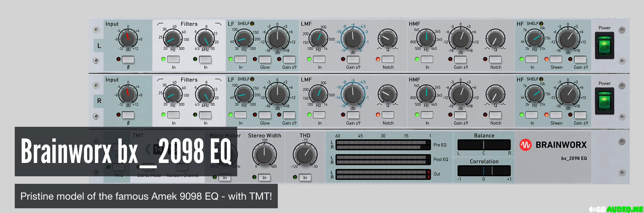Enable R channel HF In button
644x213 pixels.
[x=532, y=115]
